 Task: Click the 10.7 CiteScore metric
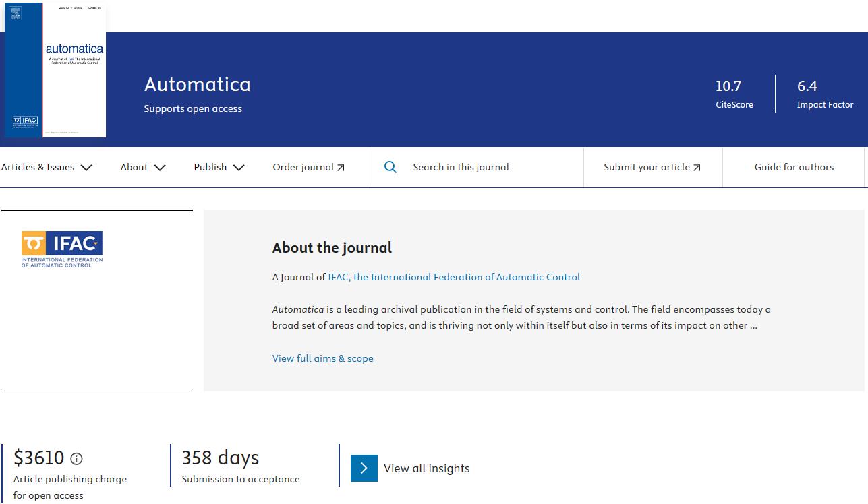[x=734, y=94]
